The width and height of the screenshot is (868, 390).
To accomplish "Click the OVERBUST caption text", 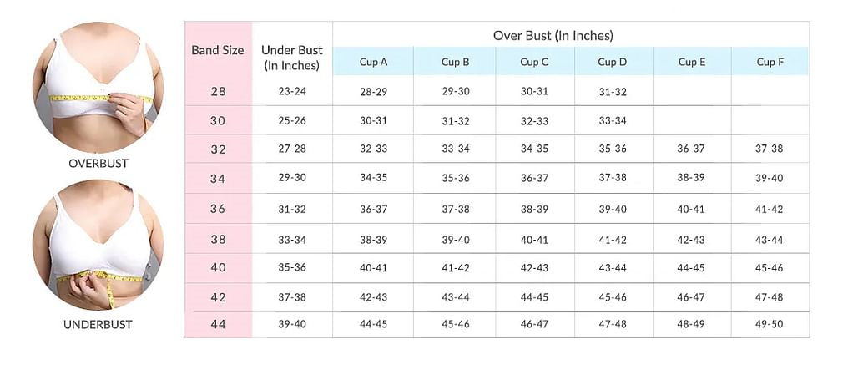I will 98,164.
